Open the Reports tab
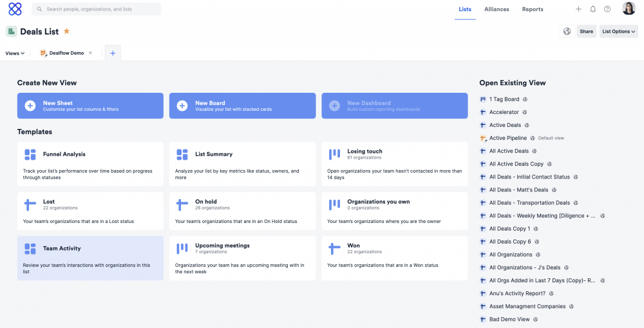 click(x=533, y=9)
